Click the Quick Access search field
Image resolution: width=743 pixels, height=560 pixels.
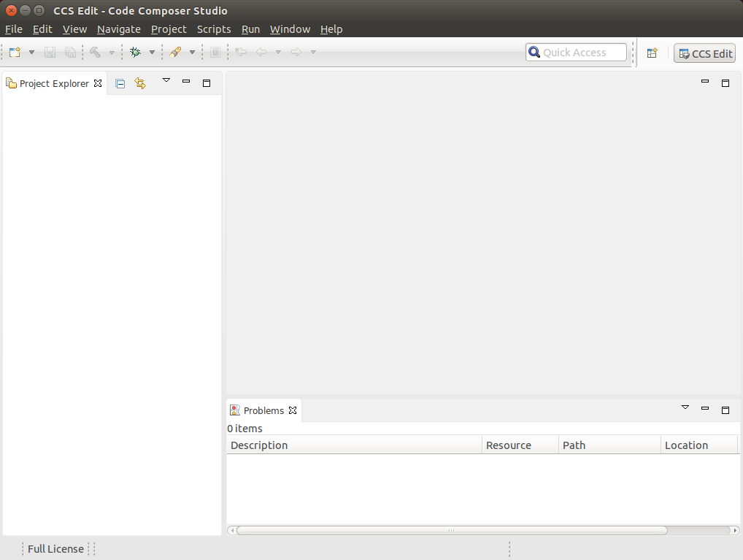click(x=576, y=52)
